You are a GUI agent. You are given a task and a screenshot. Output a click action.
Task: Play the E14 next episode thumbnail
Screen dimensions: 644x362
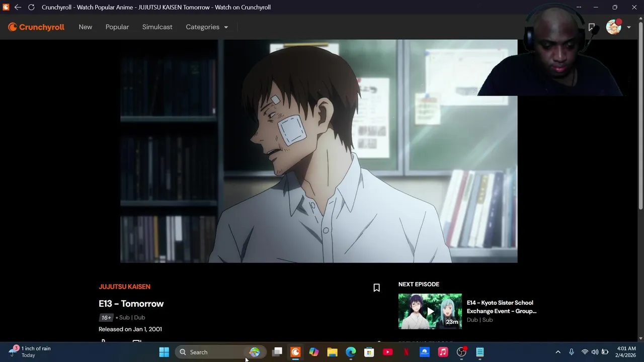tap(430, 311)
